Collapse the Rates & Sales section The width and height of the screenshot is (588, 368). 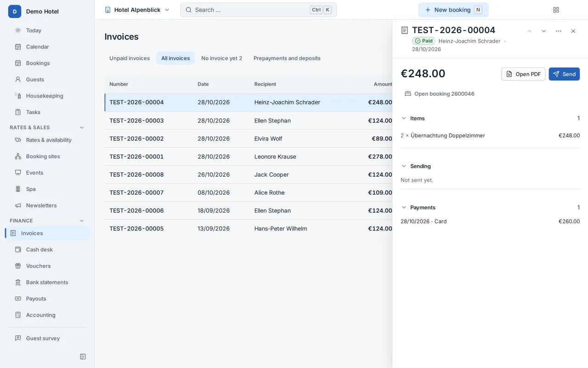[x=82, y=127]
